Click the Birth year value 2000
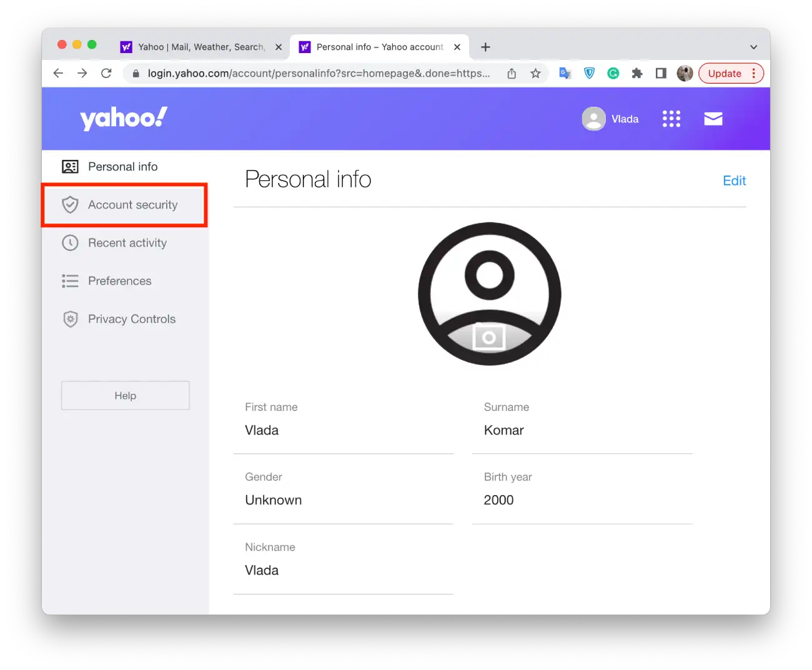Screen dimensions: 812x670 point(498,500)
